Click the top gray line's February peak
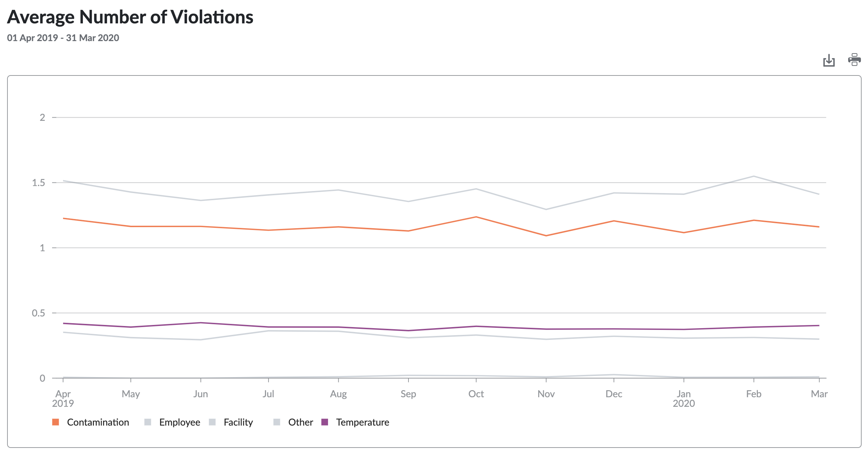This screenshot has height=455, width=868. click(x=754, y=176)
